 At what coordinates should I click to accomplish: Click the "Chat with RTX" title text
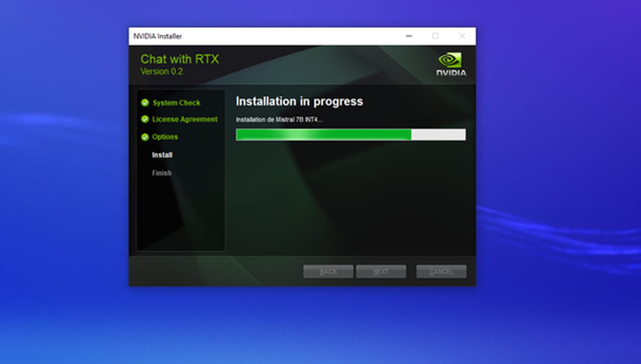click(180, 59)
